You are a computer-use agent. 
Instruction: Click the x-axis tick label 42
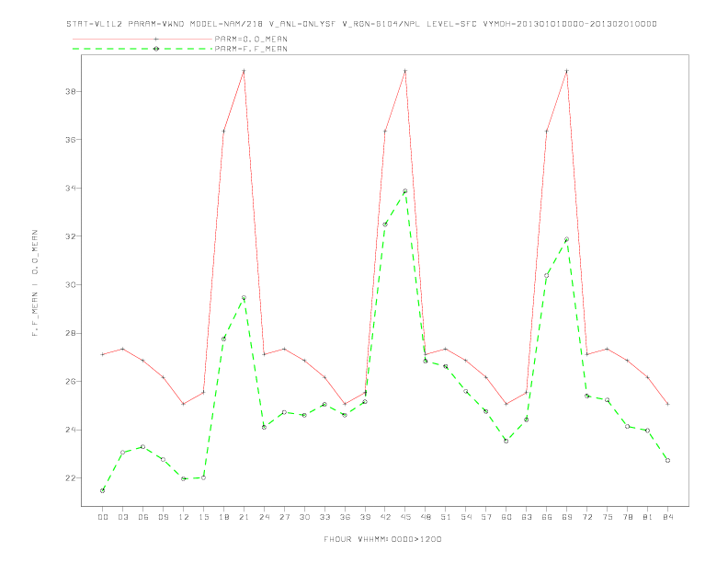(385, 517)
